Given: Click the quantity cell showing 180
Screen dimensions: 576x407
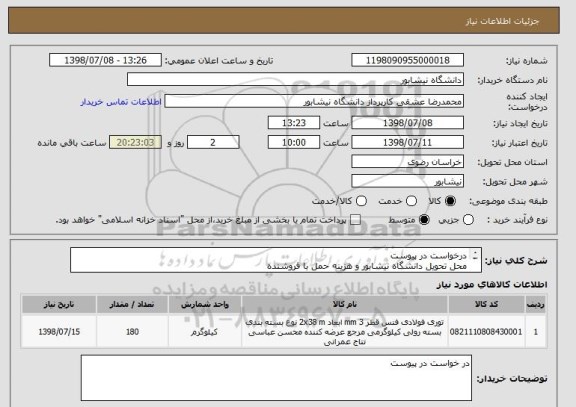Looking at the screenshot, I should pos(132,332).
